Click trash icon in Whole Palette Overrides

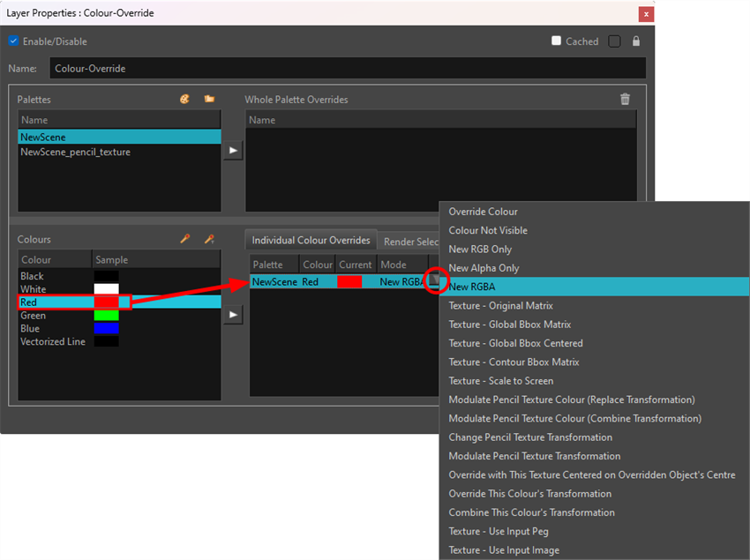626,100
